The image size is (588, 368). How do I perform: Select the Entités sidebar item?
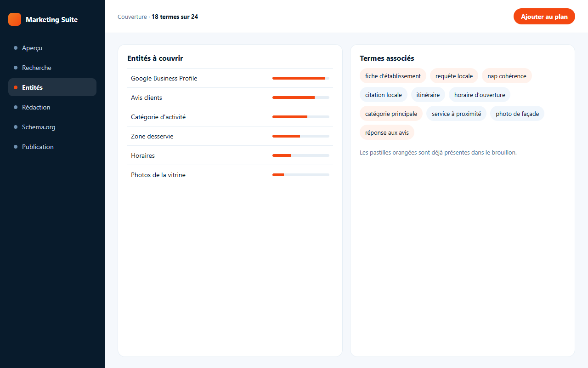coord(52,87)
